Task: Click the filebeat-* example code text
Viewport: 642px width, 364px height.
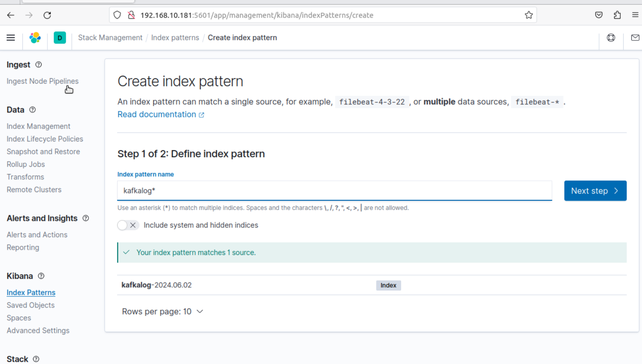Action: pyautogui.click(x=537, y=102)
